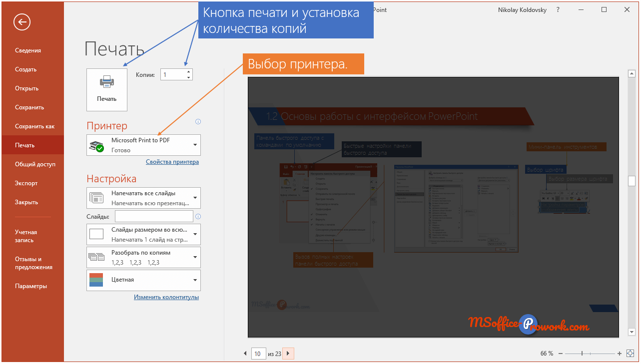Fit preview to page with the zoom-fit icon
Screen dimensions: 641x364
click(x=631, y=354)
